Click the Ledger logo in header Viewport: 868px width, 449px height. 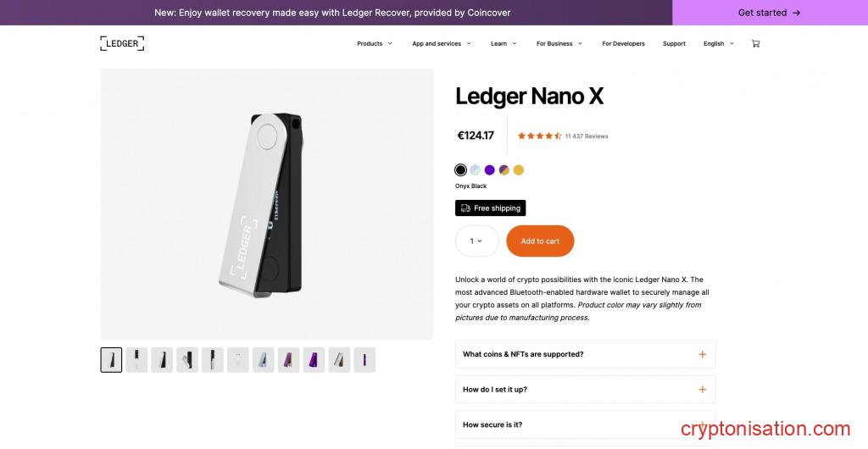122,43
